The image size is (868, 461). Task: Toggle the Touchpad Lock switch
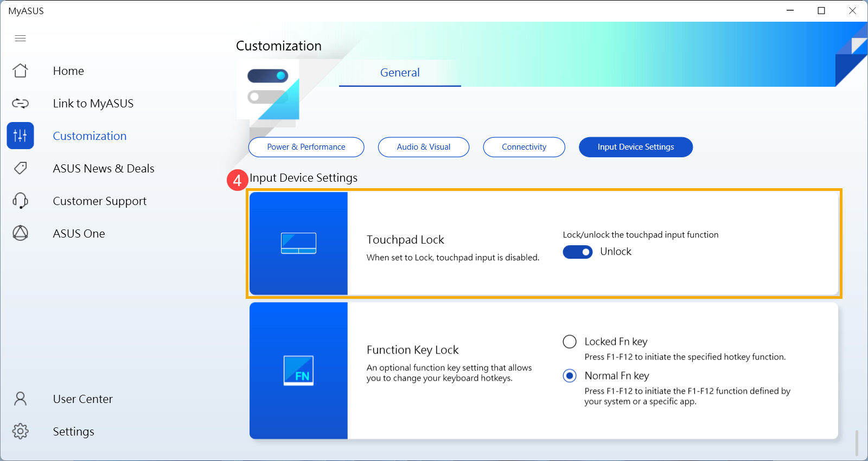coord(578,252)
